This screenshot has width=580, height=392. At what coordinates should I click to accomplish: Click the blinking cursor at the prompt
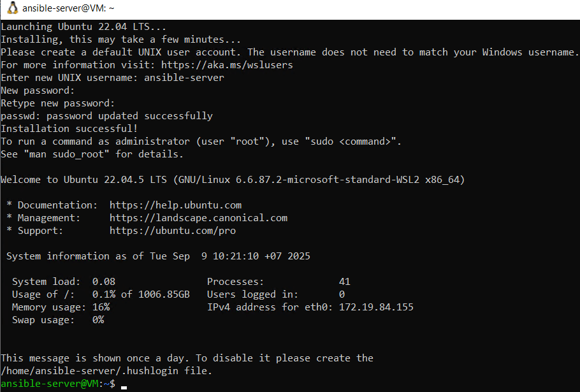point(124,384)
